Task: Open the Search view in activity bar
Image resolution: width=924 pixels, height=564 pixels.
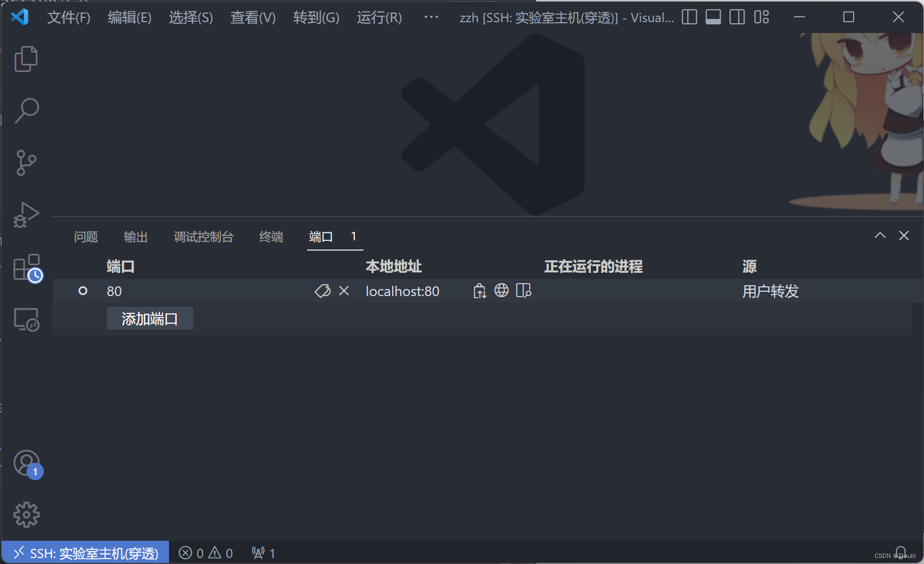Action: tap(26, 110)
